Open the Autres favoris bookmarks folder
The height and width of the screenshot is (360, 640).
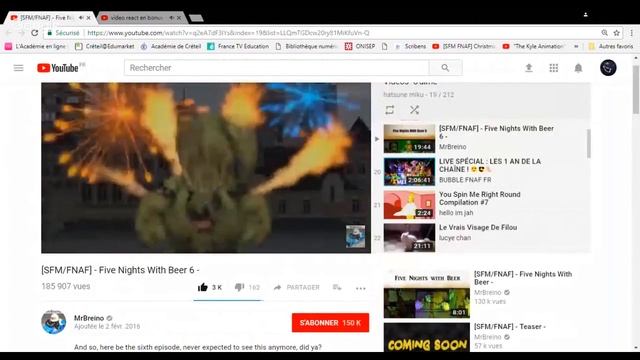pos(611,47)
